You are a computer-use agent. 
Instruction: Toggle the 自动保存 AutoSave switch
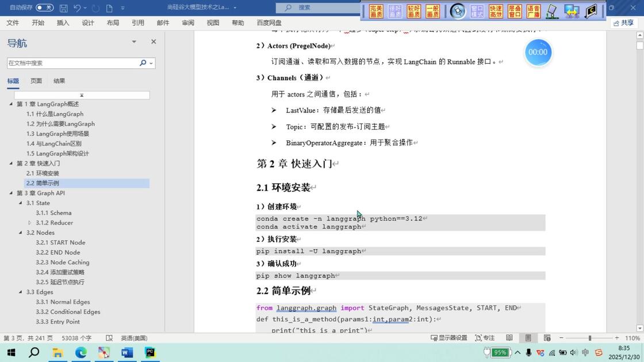[44, 7]
